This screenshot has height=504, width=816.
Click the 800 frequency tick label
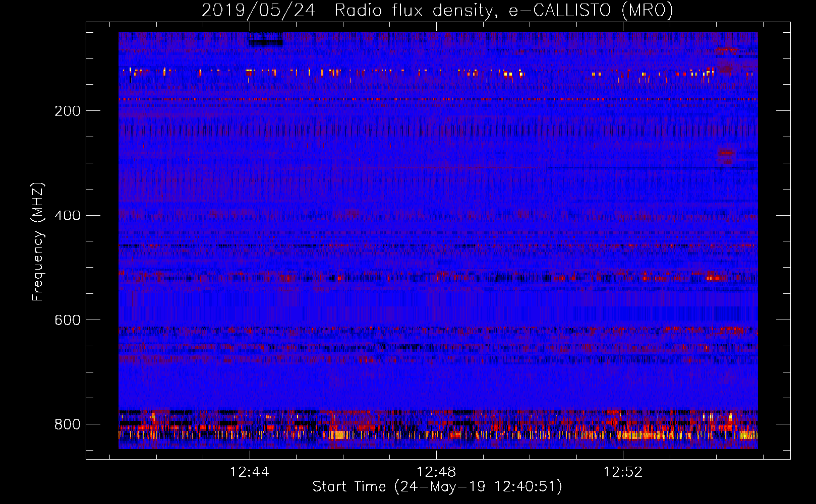coord(68,424)
